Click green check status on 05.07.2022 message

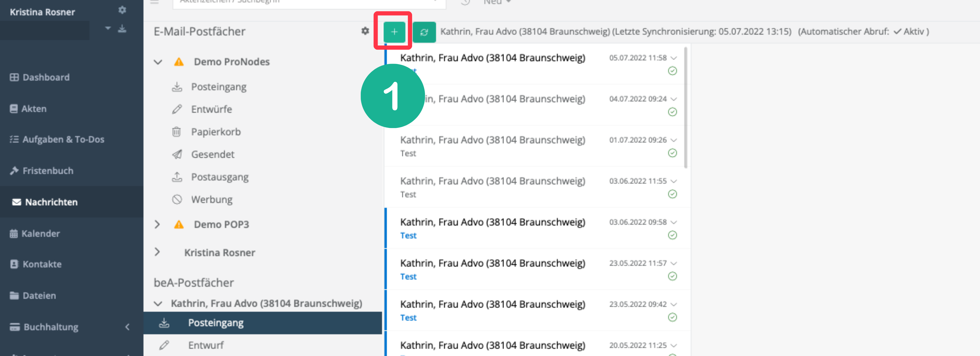click(x=672, y=71)
